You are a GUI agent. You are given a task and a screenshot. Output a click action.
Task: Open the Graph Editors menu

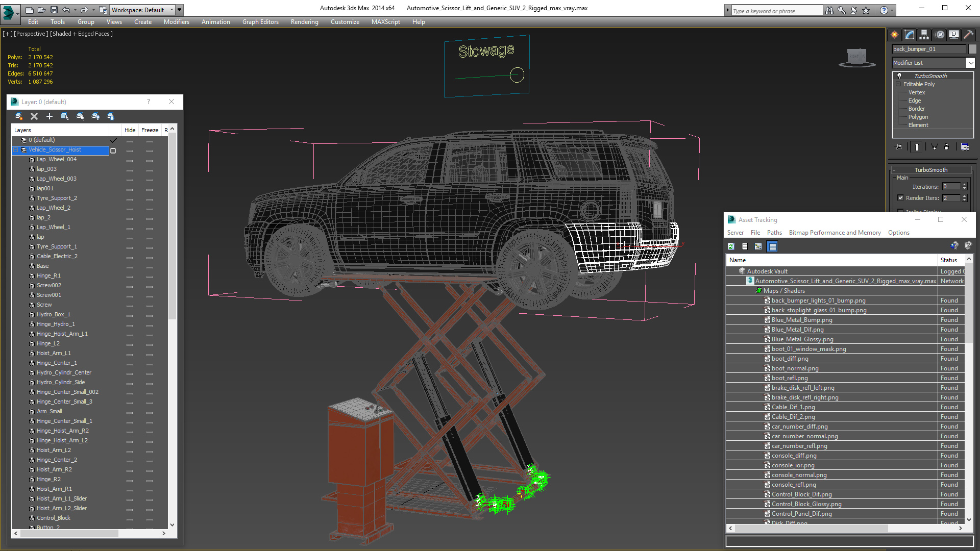260,22
